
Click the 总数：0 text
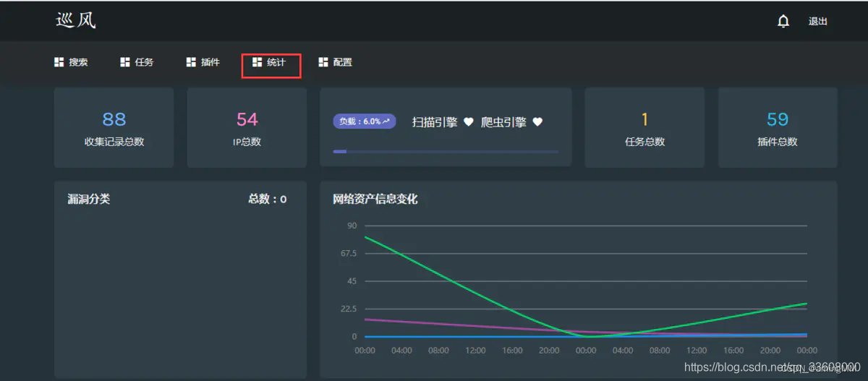[x=268, y=199]
